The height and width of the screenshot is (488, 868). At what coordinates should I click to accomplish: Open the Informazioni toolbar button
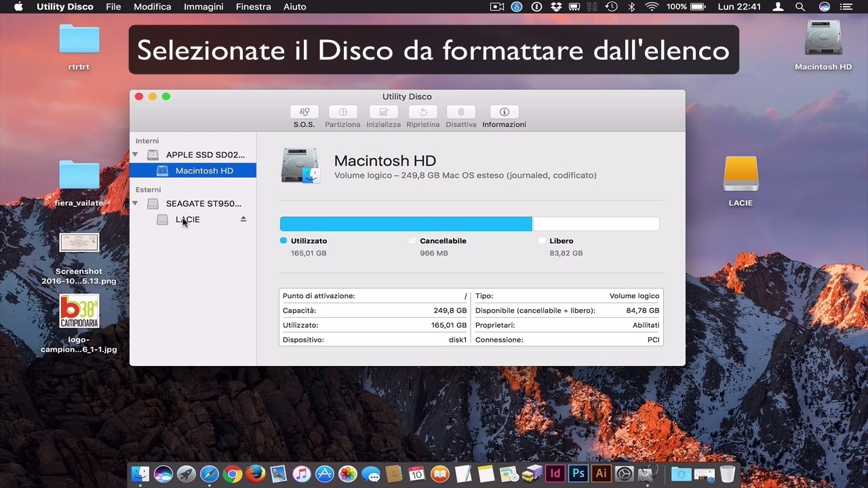(504, 112)
